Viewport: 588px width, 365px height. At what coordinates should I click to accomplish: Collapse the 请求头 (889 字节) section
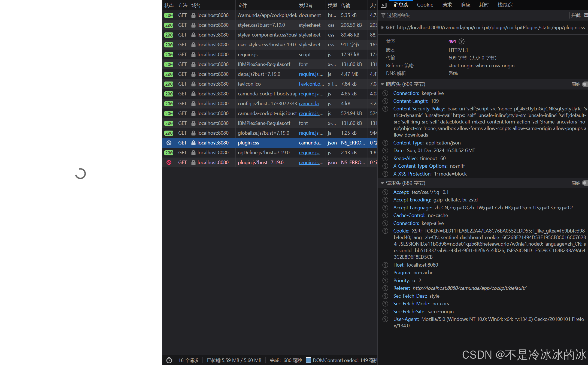[x=383, y=183]
